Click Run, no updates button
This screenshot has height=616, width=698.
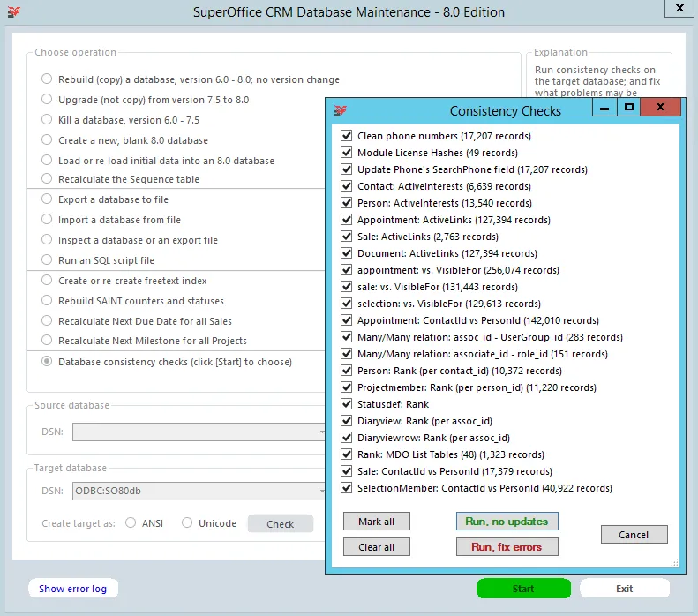pyautogui.click(x=507, y=522)
